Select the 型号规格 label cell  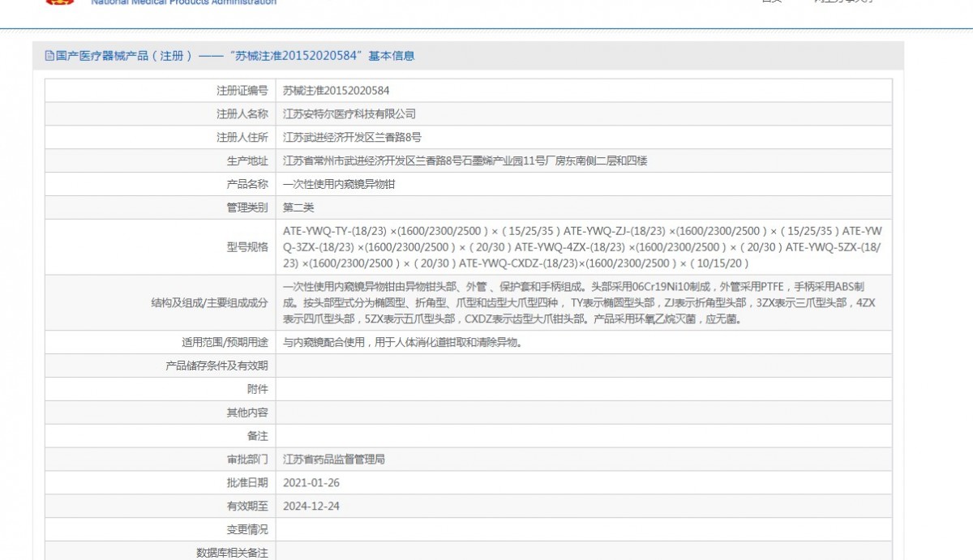[246, 247]
